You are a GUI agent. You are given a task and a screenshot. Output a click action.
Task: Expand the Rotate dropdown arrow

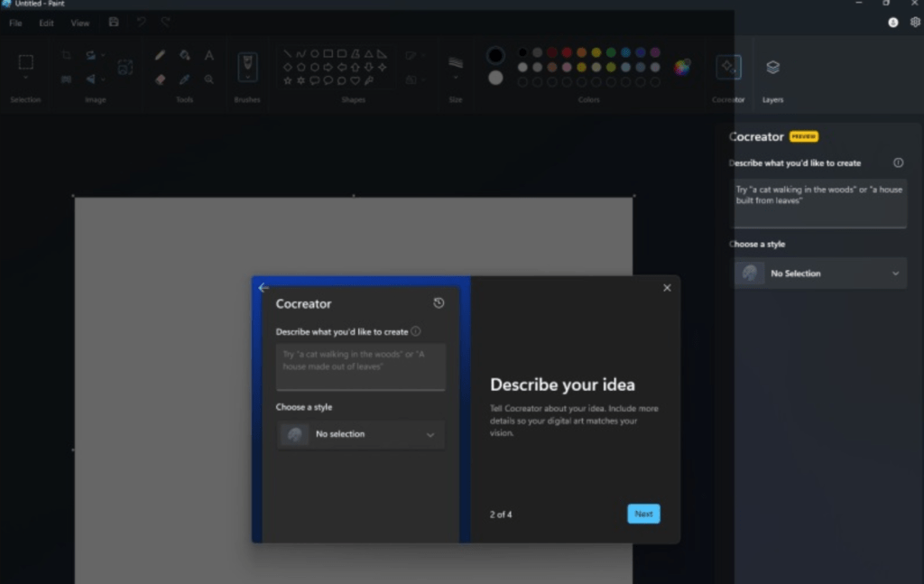pos(103,55)
